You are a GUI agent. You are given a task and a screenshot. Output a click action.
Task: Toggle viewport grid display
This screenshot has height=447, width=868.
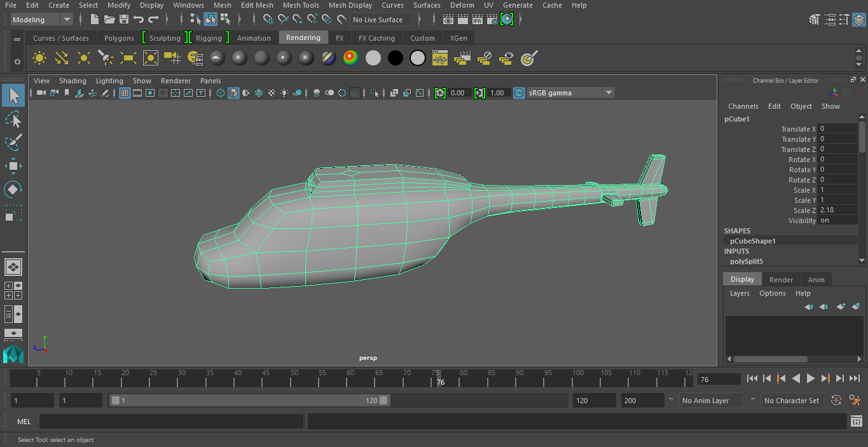click(125, 93)
